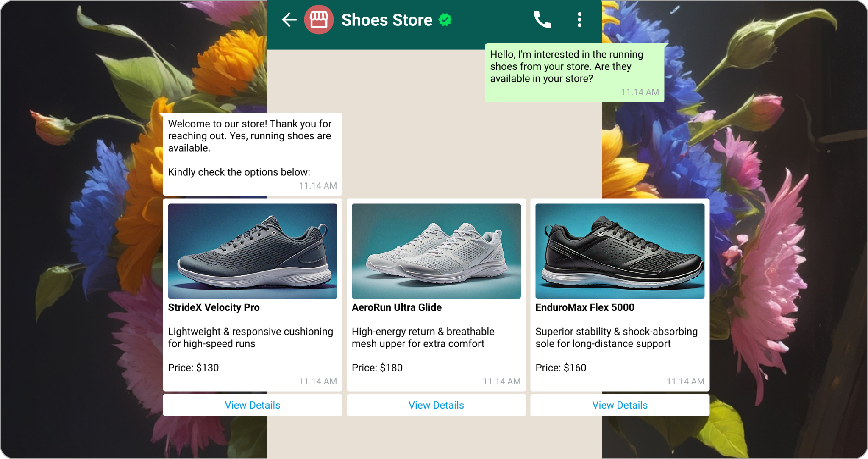The height and width of the screenshot is (459, 868).
Task: Click the Price: $130 text
Action: point(193,368)
